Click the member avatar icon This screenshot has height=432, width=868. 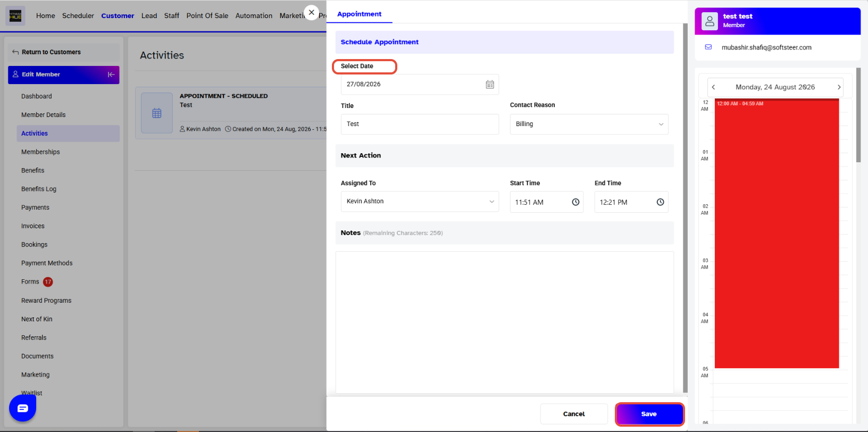[710, 21]
